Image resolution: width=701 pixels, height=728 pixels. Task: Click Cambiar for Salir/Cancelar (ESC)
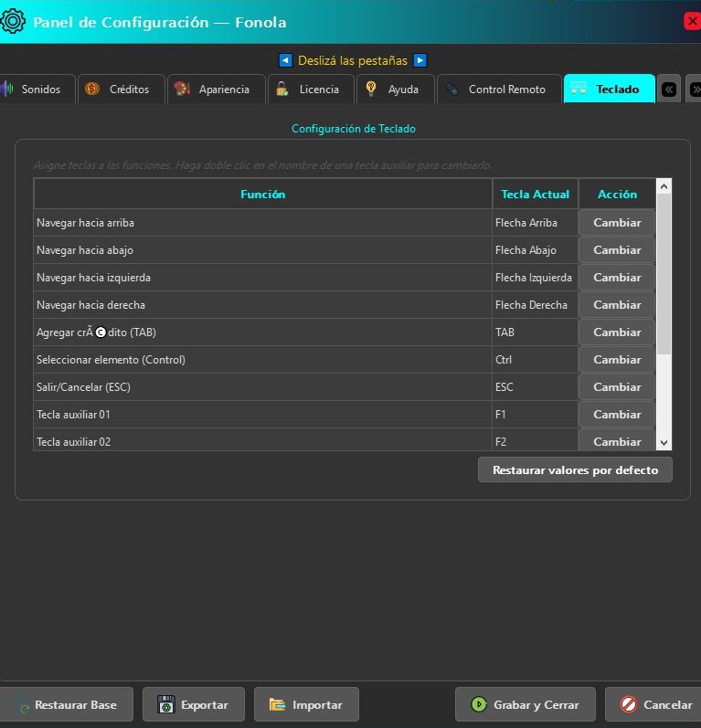coord(617,387)
